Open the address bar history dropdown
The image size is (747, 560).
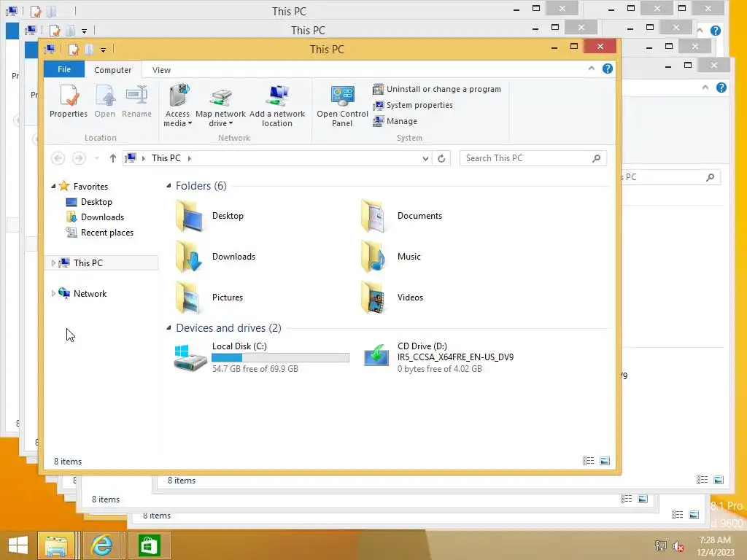[425, 158]
